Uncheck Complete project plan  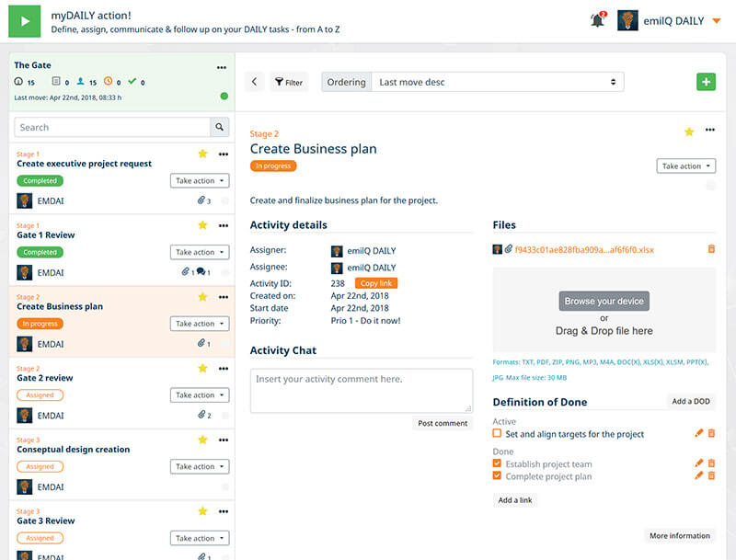click(497, 475)
